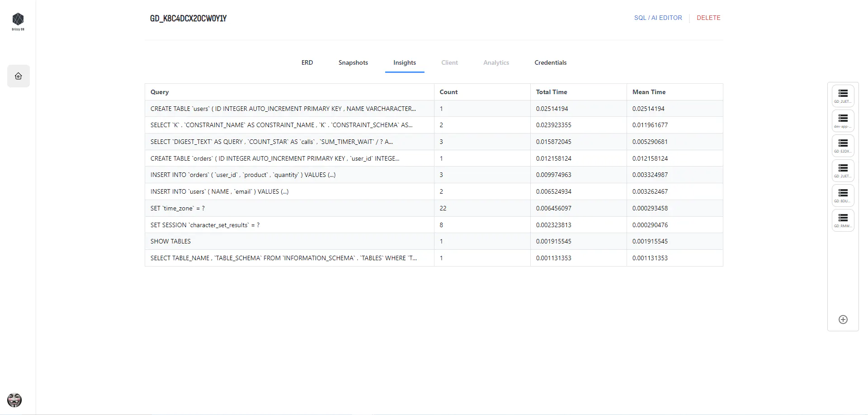Open the GD_E2DX database icon

pos(843,146)
